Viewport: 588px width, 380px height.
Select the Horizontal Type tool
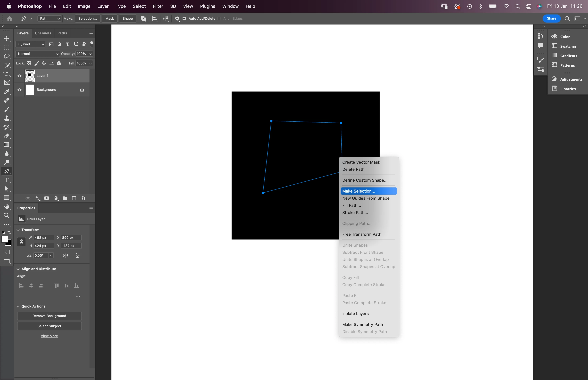pos(7,180)
